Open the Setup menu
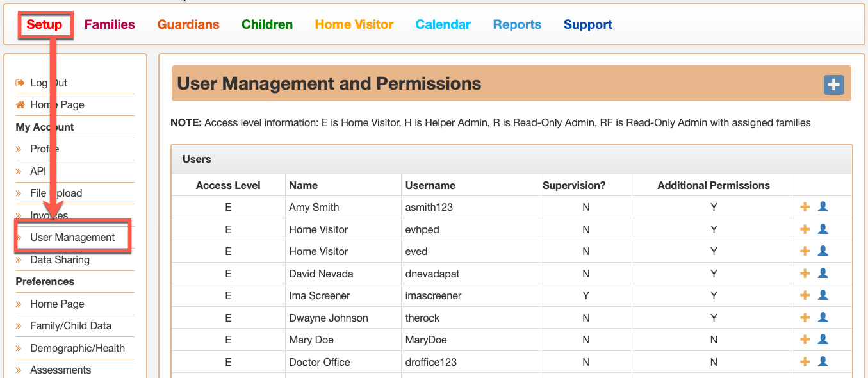The width and height of the screenshot is (868, 378). coord(44,24)
